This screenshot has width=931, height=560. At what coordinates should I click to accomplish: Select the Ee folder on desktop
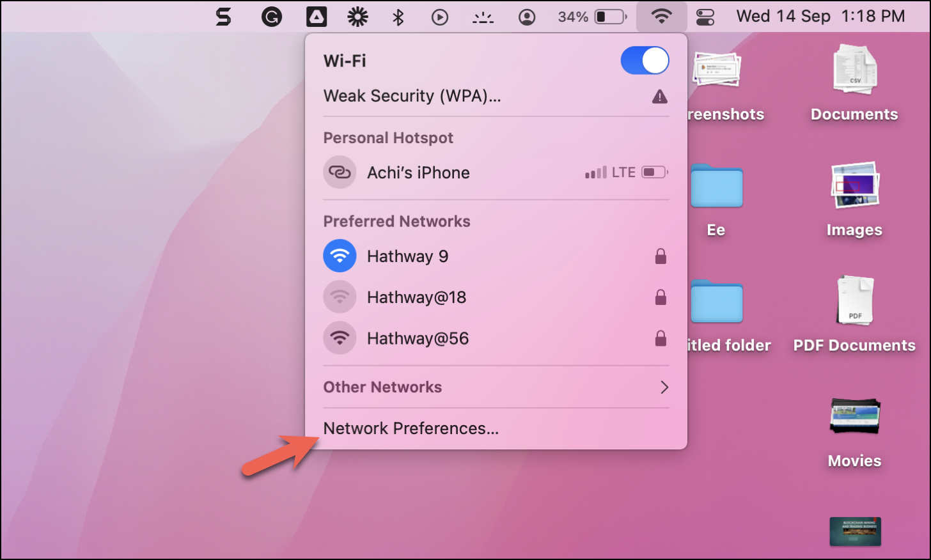(716, 199)
